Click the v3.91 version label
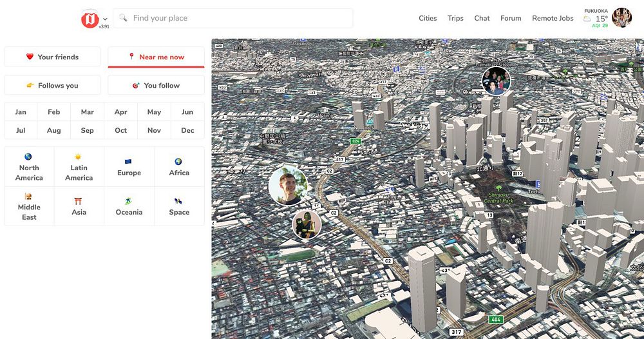This screenshot has width=644, height=339. (x=104, y=26)
